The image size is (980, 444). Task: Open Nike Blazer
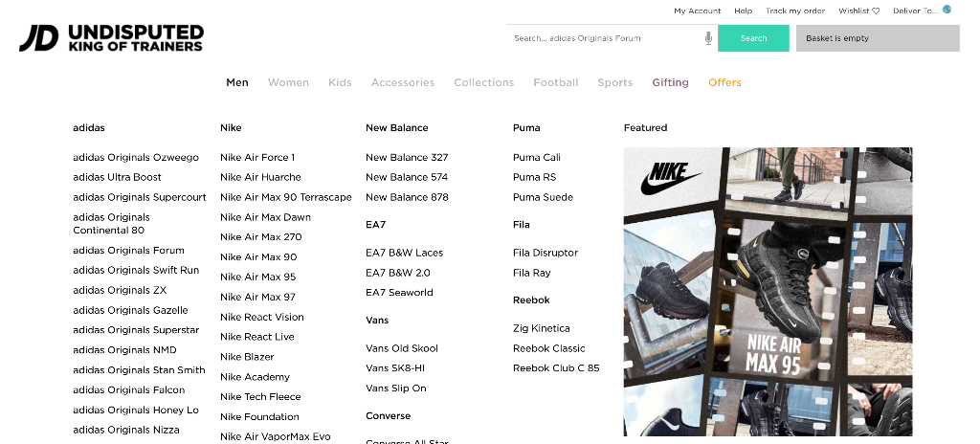click(x=247, y=357)
